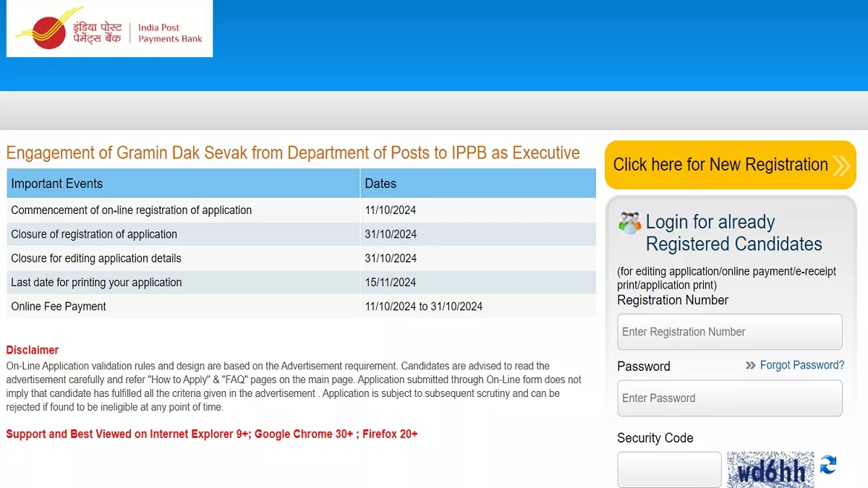Image resolution: width=868 pixels, height=488 pixels.
Task: Focus the Enter Password field
Action: coord(730,398)
